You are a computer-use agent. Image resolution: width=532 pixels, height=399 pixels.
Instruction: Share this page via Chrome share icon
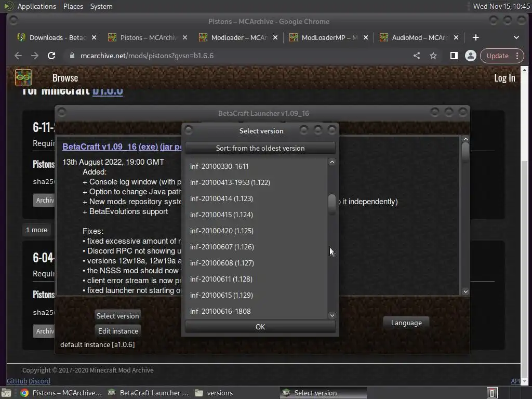(417, 56)
